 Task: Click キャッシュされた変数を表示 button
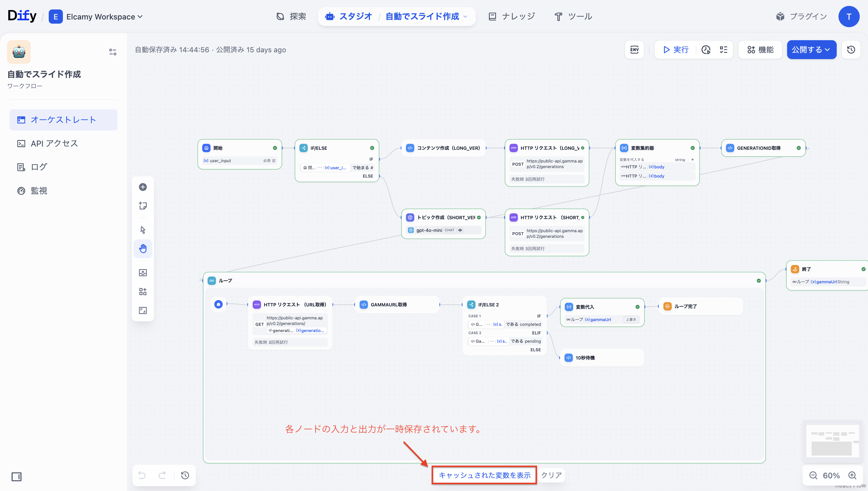click(484, 475)
